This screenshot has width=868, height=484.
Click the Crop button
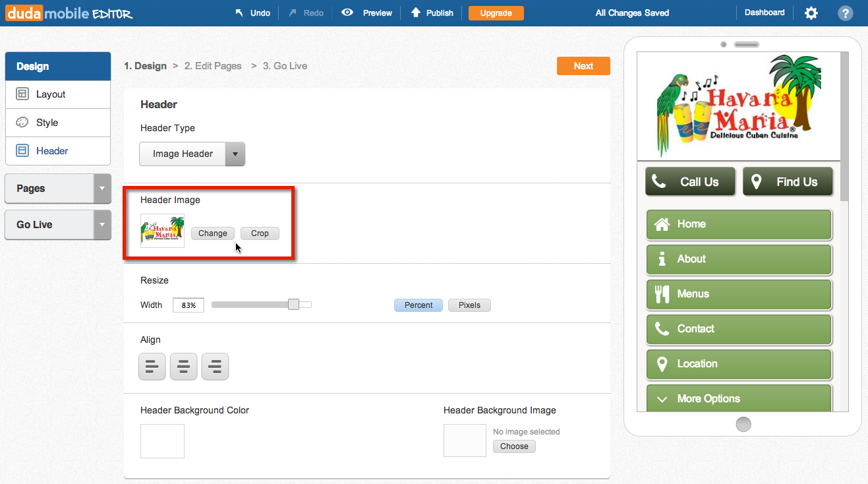click(260, 233)
